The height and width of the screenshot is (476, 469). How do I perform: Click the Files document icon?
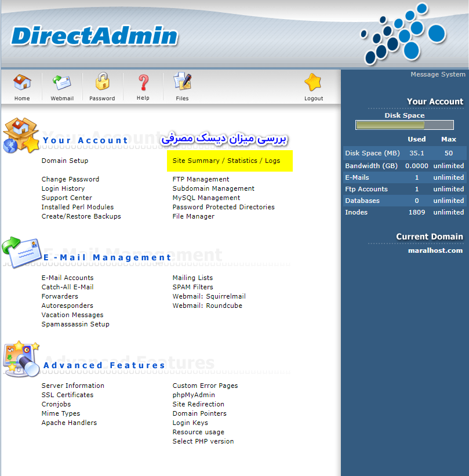182,81
